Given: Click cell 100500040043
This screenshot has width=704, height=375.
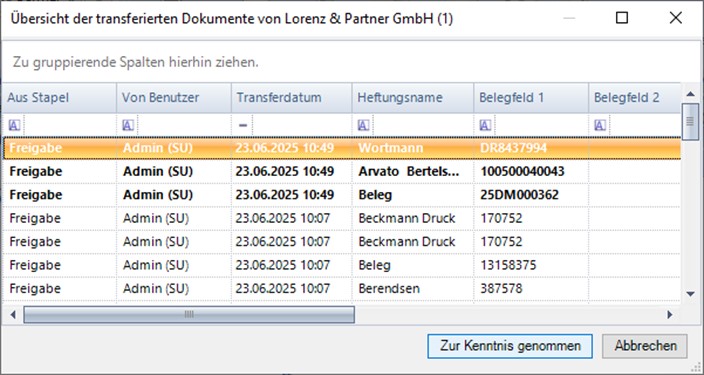Looking at the screenshot, I should tap(531, 171).
